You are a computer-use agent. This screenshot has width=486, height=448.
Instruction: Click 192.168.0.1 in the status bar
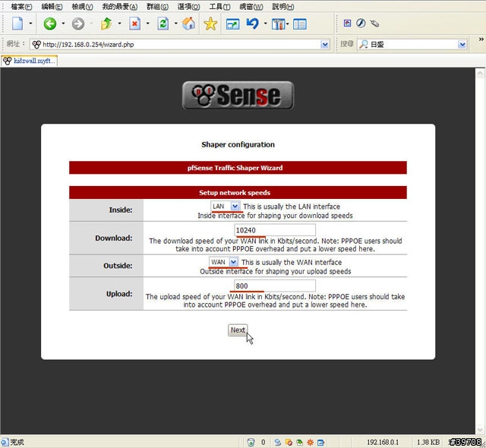383,442
